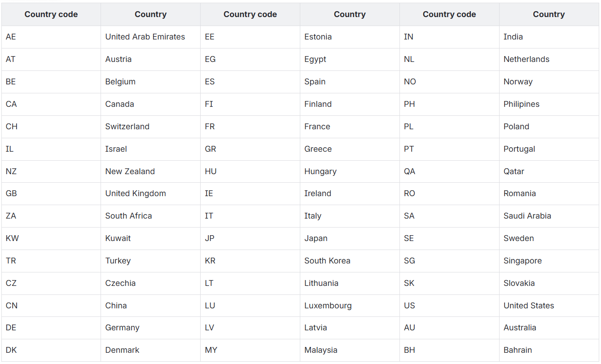
Task: Select the AE country code cell
Action: click(x=11, y=37)
